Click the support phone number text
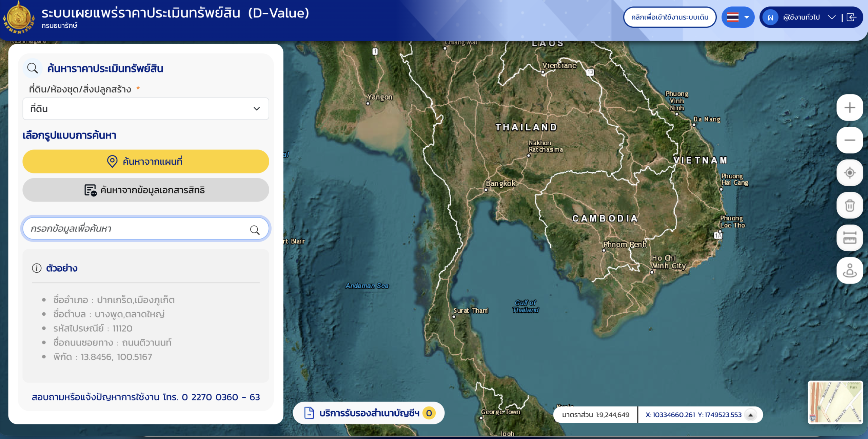Viewport: 868px width, 439px height. (x=146, y=397)
